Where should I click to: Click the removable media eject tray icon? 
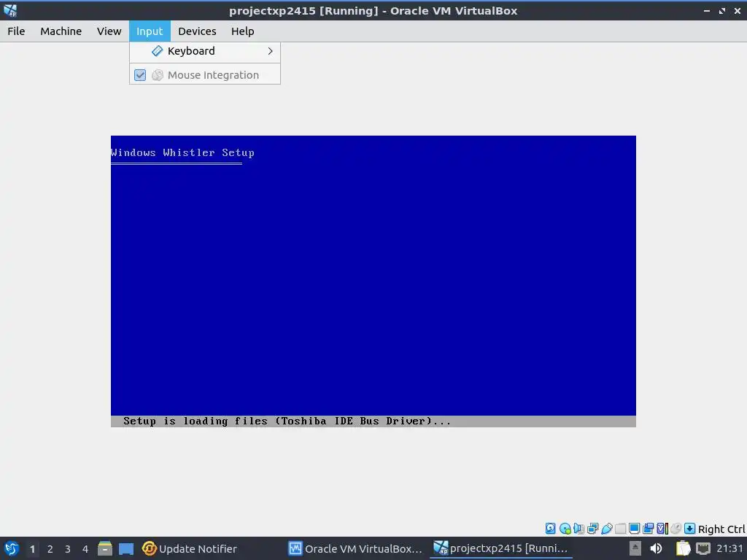tap(635, 548)
